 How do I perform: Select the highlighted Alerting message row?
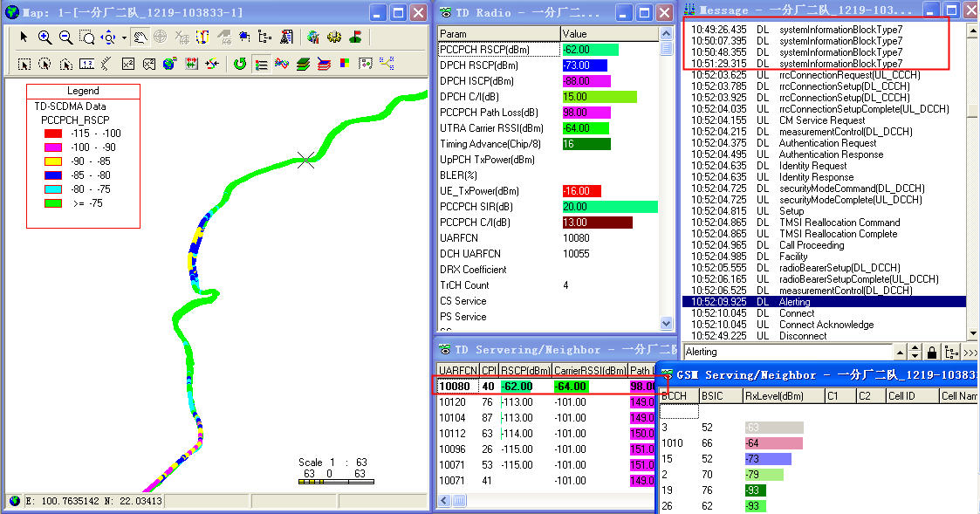point(825,302)
